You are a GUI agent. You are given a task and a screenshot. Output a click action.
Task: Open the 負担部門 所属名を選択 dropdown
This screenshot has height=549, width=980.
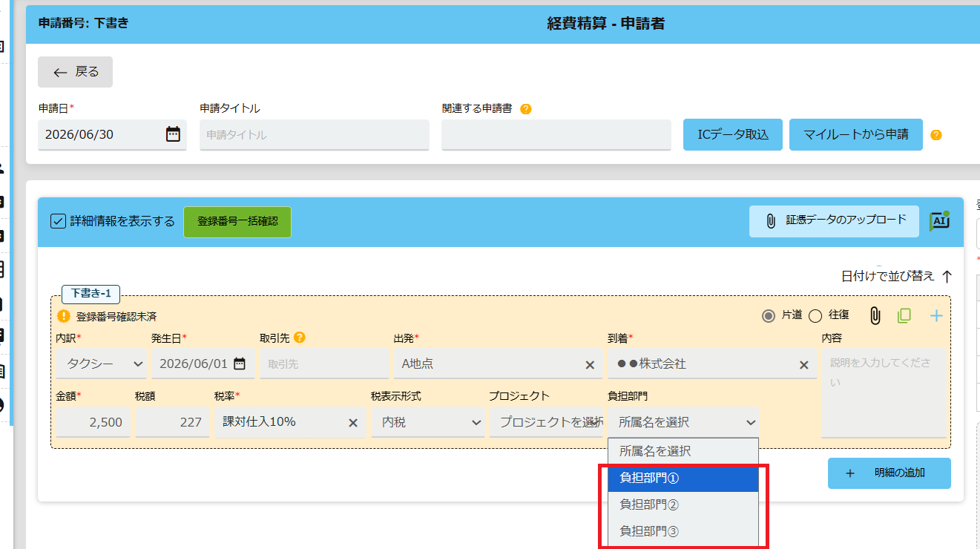coord(683,422)
